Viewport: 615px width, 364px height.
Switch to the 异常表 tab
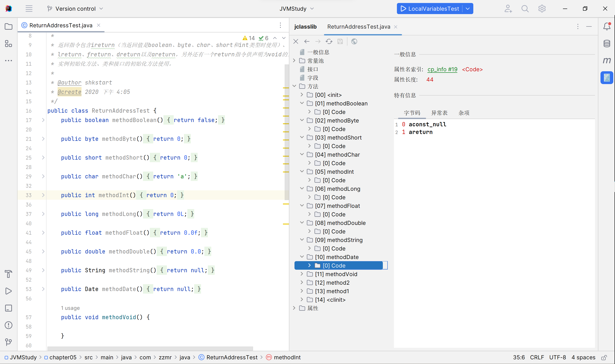coord(439,113)
